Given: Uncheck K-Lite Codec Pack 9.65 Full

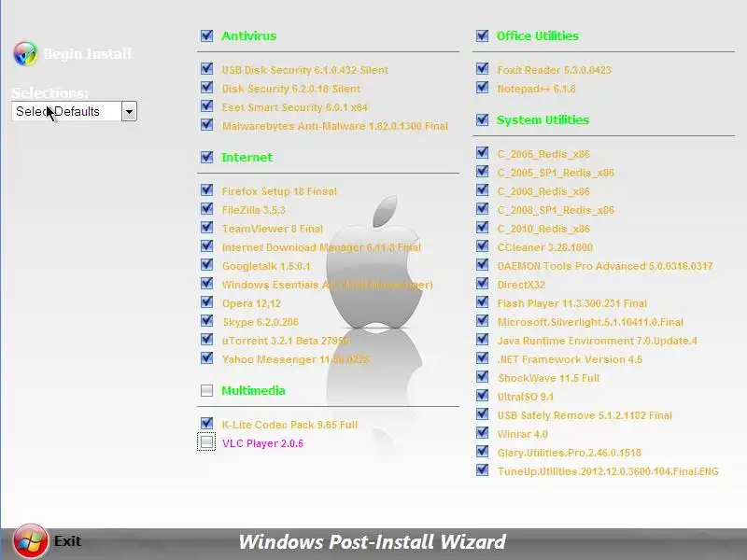Looking at the screenshot, I should (x=206, y=424).
